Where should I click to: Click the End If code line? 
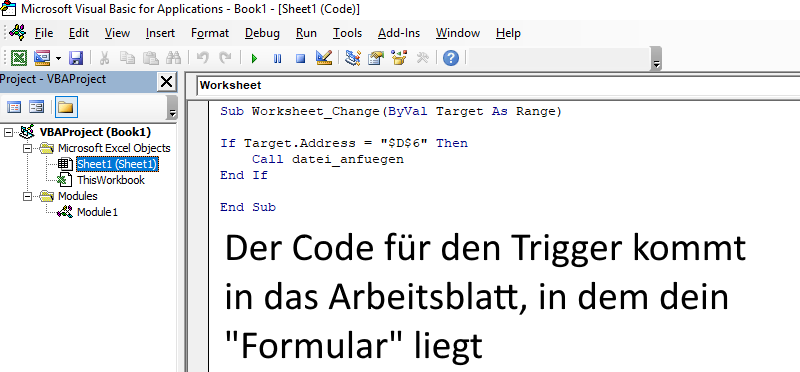[x=244, y=176]
